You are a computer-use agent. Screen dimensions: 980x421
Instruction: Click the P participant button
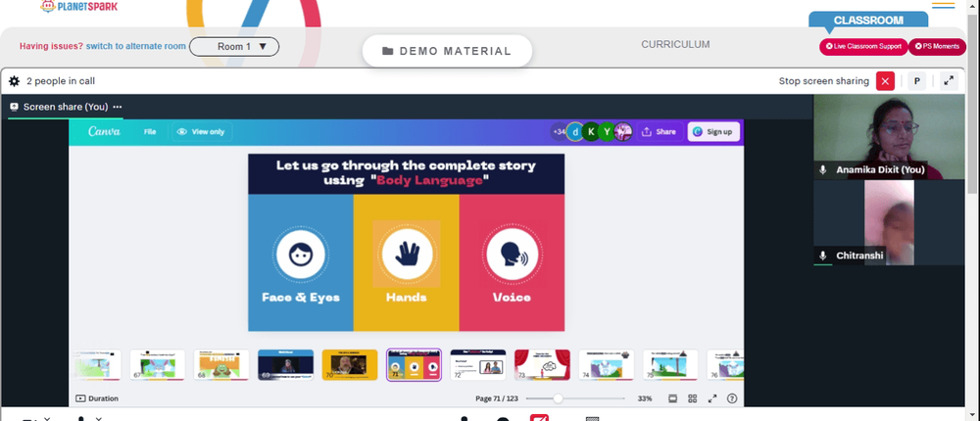click(917, 81)
